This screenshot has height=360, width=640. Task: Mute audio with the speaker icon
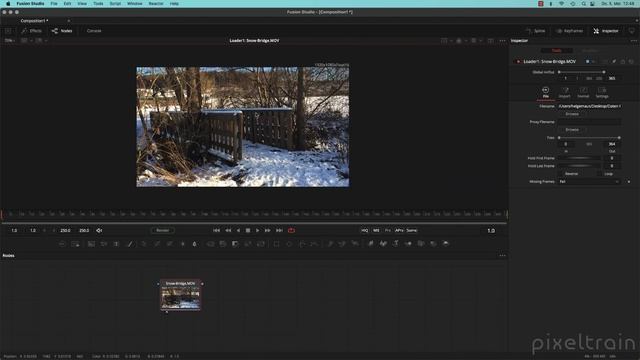point(99,231)
